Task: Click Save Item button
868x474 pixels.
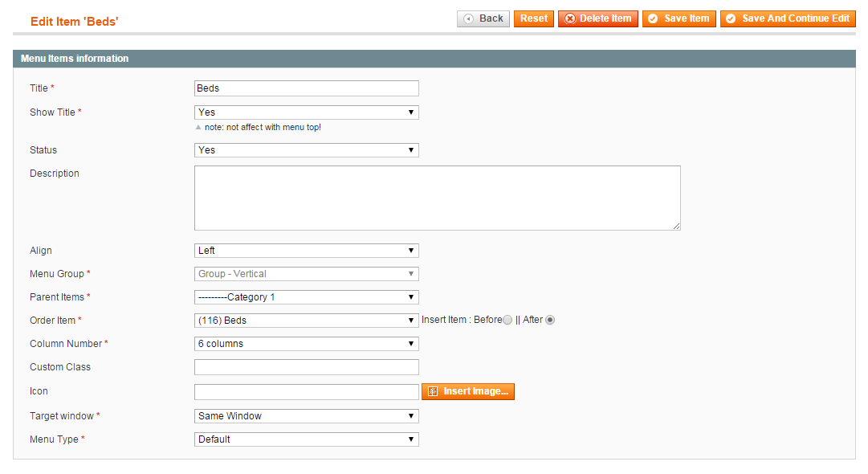Action: coord(679,18)
